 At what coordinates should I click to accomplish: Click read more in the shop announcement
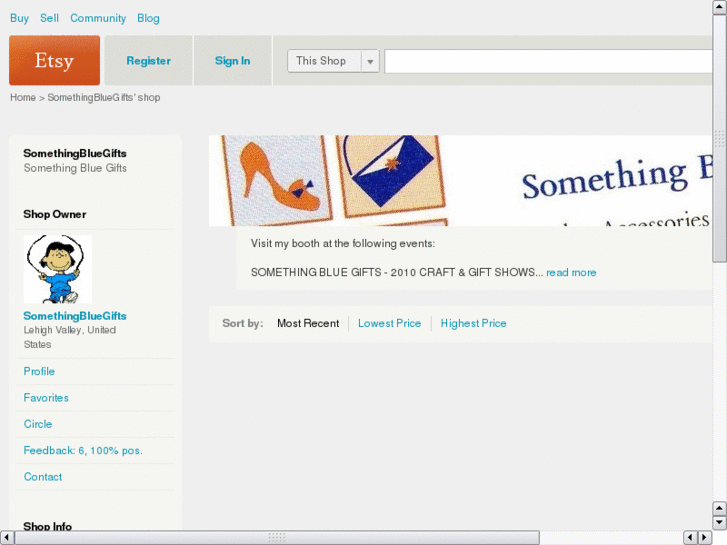(x=571, y=272)
